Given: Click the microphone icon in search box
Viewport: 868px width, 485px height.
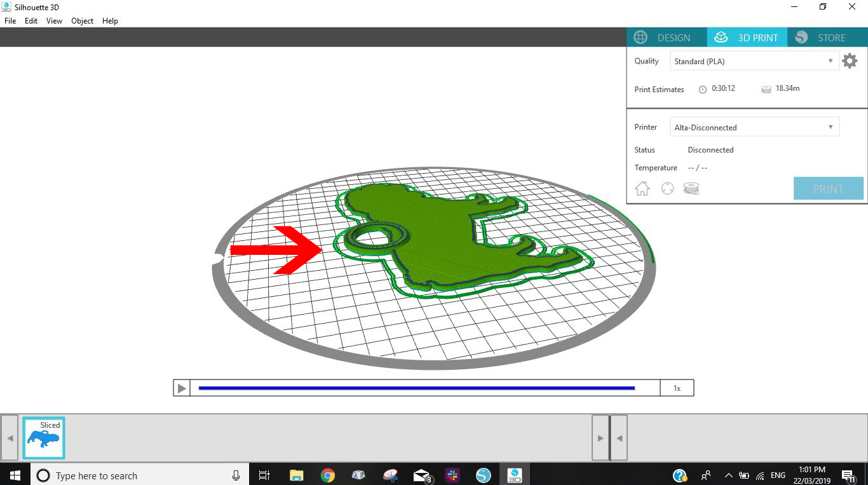Looking at the screenshot, I should (236, 475).
